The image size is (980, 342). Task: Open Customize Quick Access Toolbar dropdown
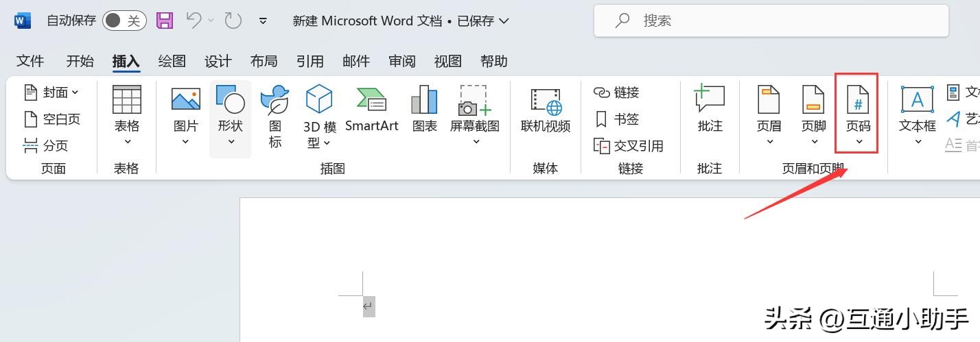coord(263,21)
